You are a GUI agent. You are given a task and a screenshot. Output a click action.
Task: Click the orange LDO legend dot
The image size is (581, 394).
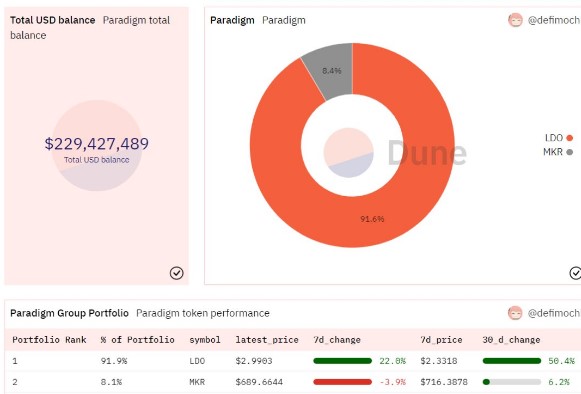(x=570, y=138)
